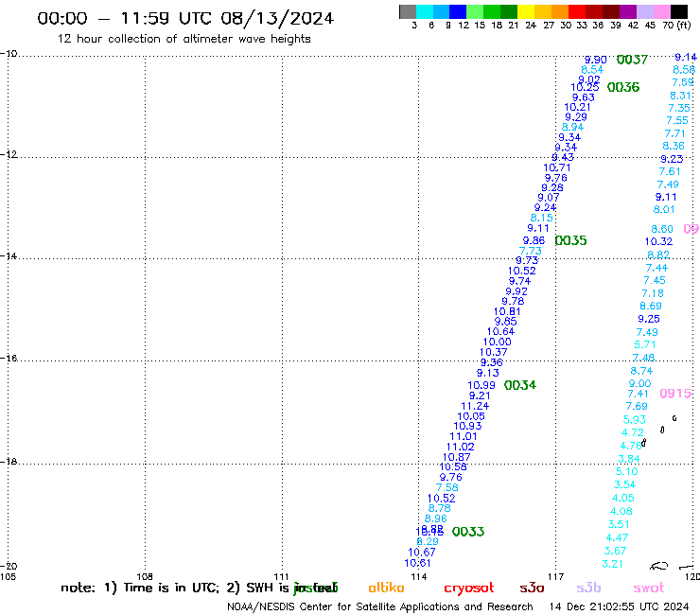Click the bottom reading 10.61
700x615 pixels.
point(417,564)
